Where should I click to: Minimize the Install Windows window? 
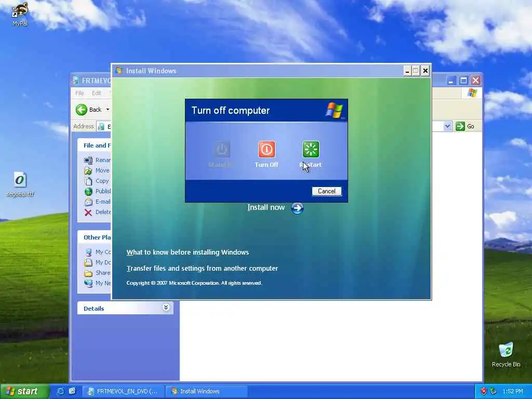click(407, 71)
